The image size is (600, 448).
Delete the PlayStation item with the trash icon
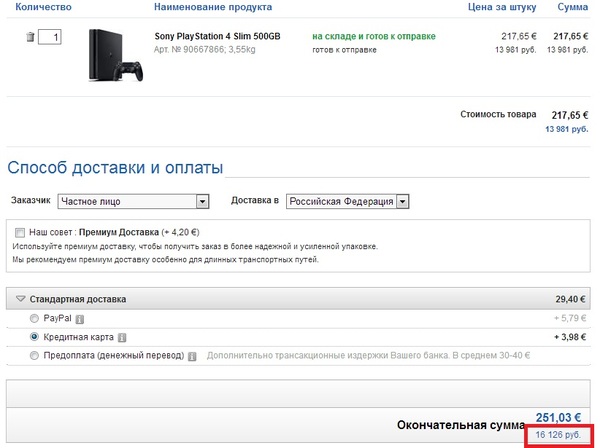(30, 37)
